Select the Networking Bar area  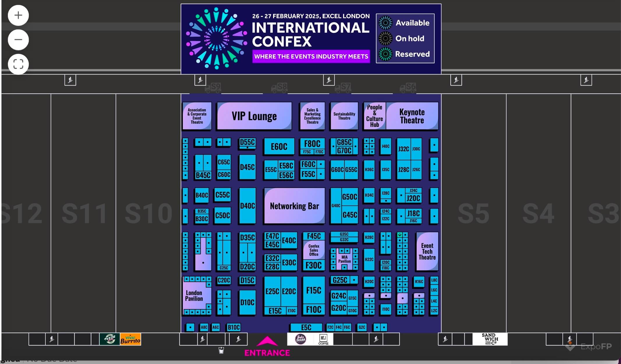(294, 206)
